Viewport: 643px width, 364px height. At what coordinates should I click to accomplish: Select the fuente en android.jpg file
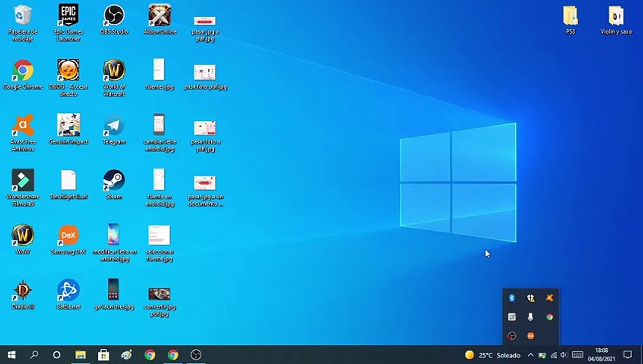(x=159, y=188)
